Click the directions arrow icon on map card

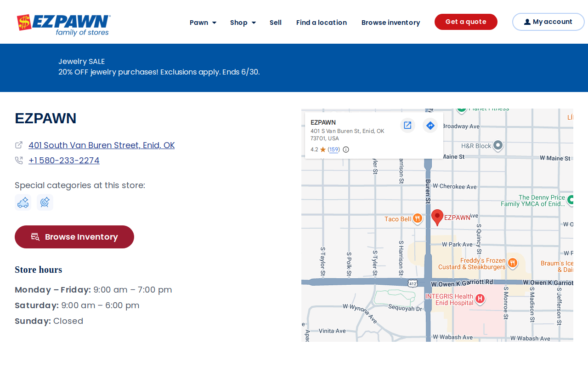click(430, 125)
